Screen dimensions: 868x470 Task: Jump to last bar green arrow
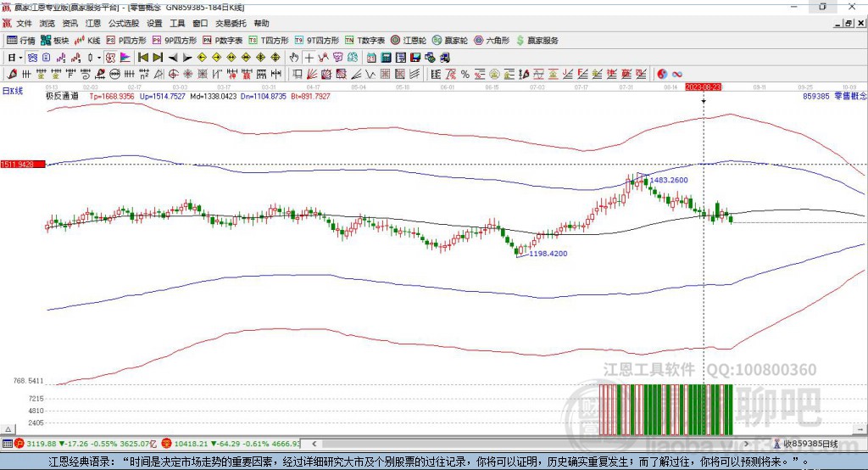(x=158, y=58)
